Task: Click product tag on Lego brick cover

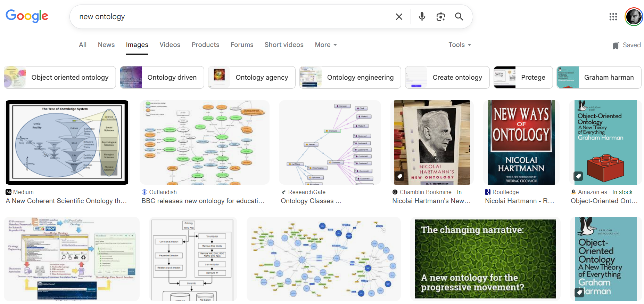Action: coord(578,176)
